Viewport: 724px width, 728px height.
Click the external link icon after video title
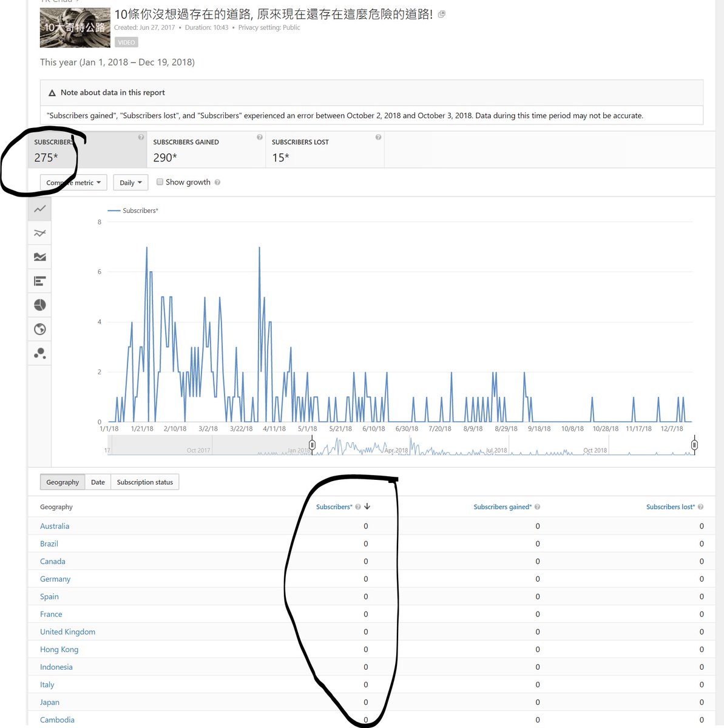pyautogui.click(x=441, y=14)
